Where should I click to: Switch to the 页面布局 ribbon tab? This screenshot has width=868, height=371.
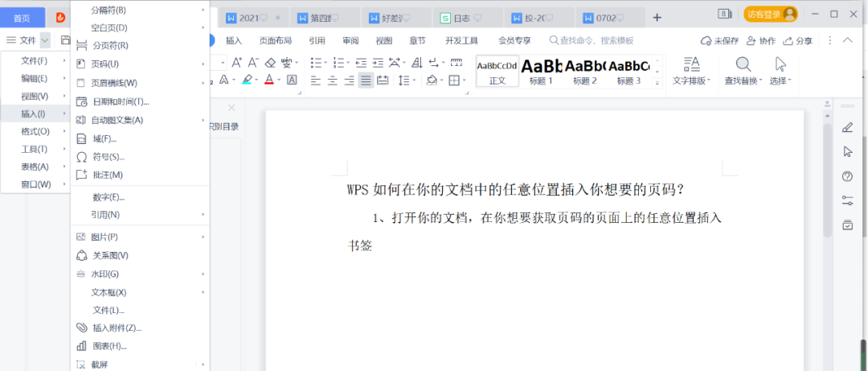click(x=276, y=40)
